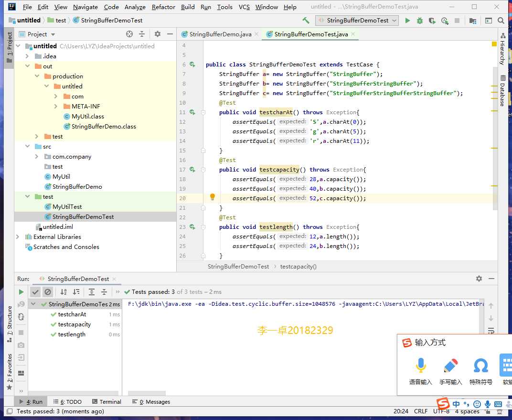Click run gutter icon beside class declaration line 6

(192, 65)
